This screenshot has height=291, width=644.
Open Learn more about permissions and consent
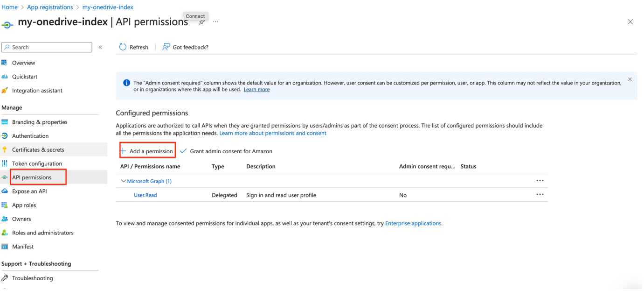273,134
